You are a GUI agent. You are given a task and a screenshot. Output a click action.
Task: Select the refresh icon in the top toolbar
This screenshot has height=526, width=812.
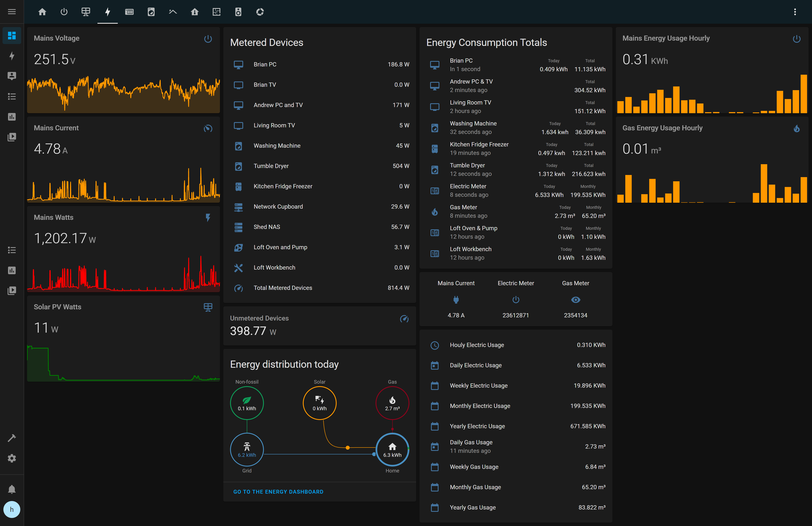click(x=260, y=12)
